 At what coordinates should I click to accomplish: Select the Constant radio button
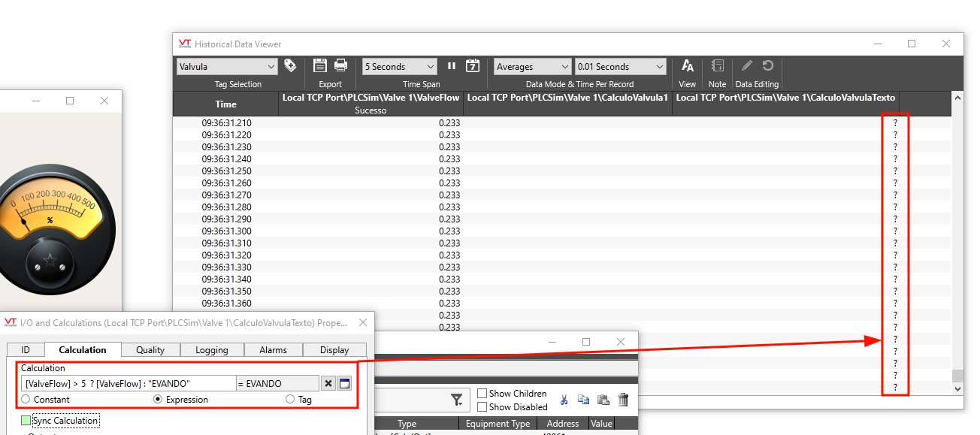click(26, 400)
